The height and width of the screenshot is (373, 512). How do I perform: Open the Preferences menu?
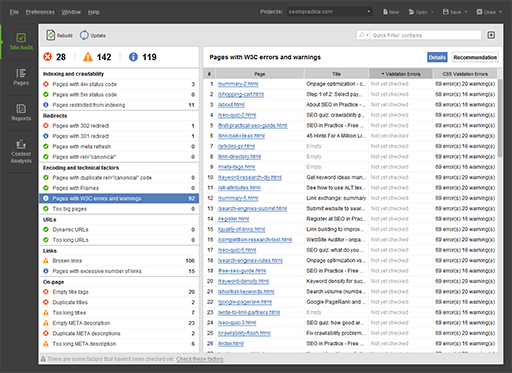40,12
